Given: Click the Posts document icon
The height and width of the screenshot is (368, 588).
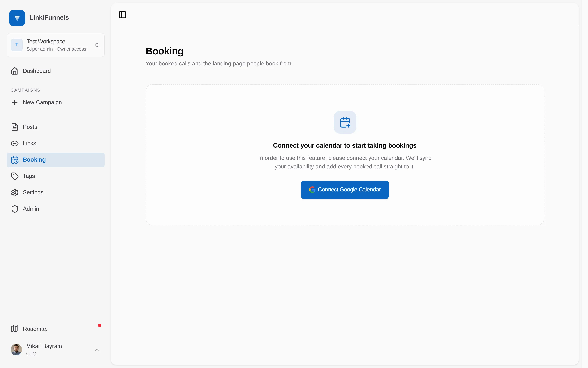Looking at the screenshot, I should point(14,127).
